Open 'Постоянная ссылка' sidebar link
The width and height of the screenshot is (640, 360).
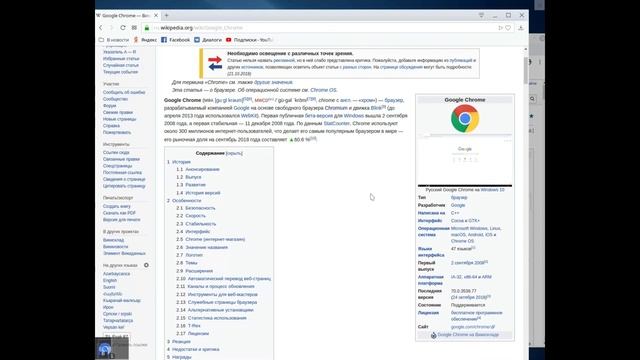click(x=122, y=173)
